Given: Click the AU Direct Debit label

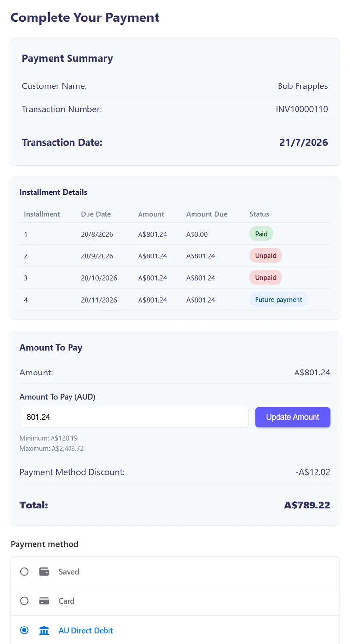Looking at the screenshot, I should tap(86, 630).
